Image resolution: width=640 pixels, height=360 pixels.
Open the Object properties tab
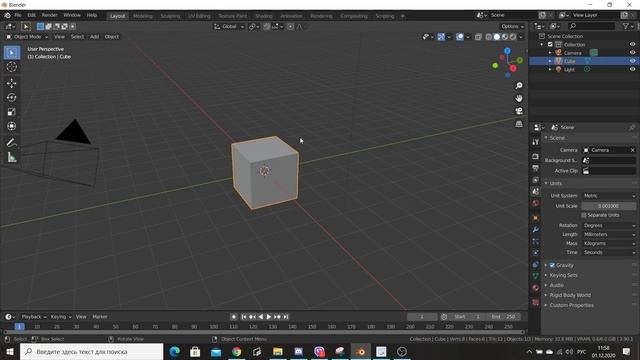(536, 218)
